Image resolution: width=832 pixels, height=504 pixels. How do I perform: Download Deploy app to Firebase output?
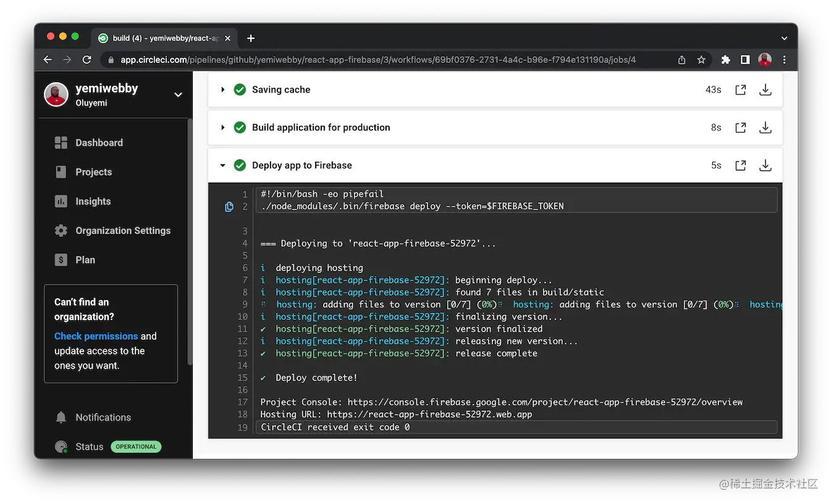765,166
